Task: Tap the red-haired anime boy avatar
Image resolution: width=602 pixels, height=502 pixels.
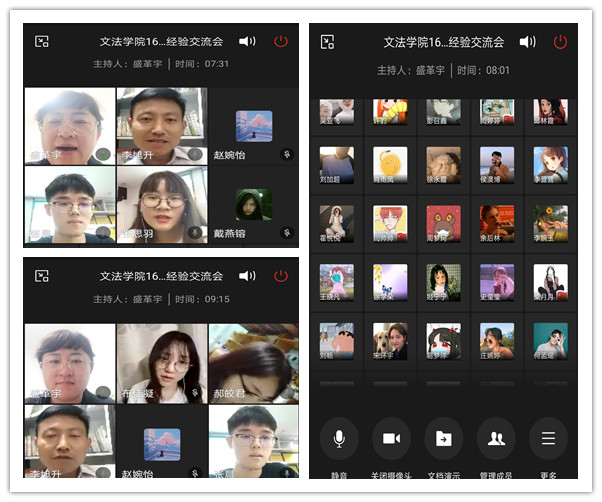Action: click(390, 224)
